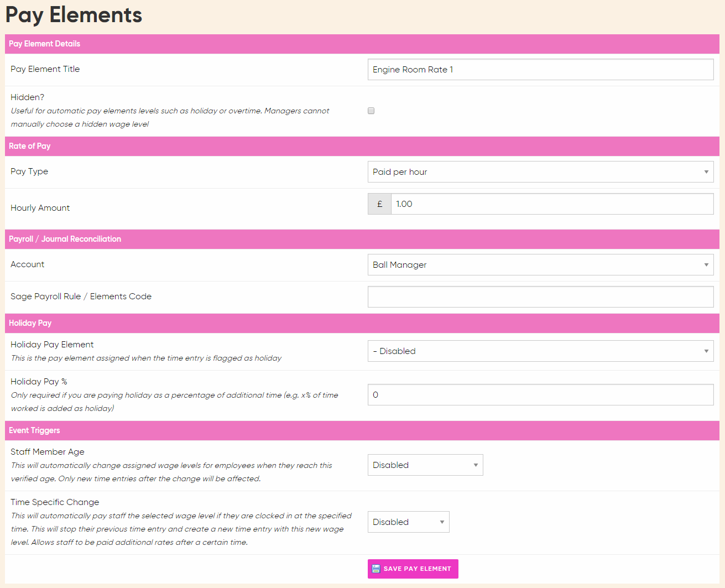Click the Pay Element Title text field

[540, 69]
